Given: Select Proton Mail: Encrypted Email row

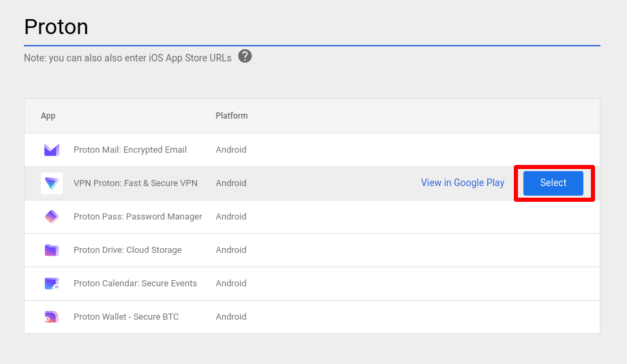Looking at the screenshot, I should [x=129, y=150].
